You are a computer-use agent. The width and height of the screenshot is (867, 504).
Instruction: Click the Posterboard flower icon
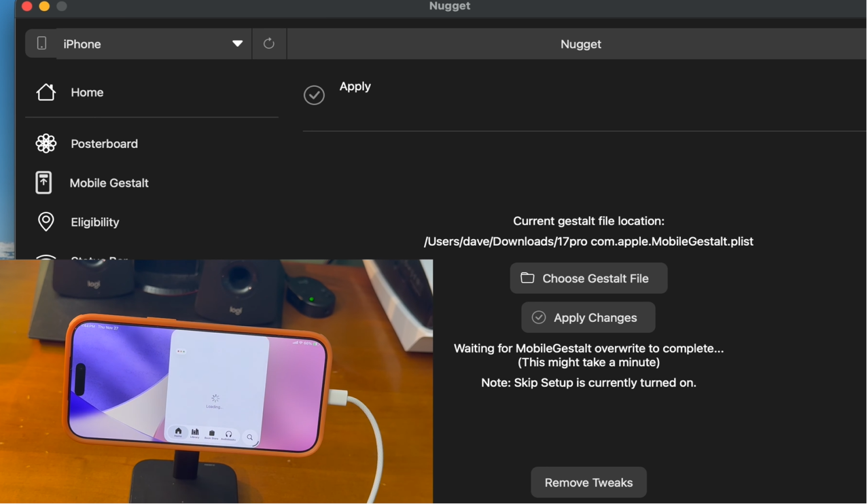pos(46,143)
